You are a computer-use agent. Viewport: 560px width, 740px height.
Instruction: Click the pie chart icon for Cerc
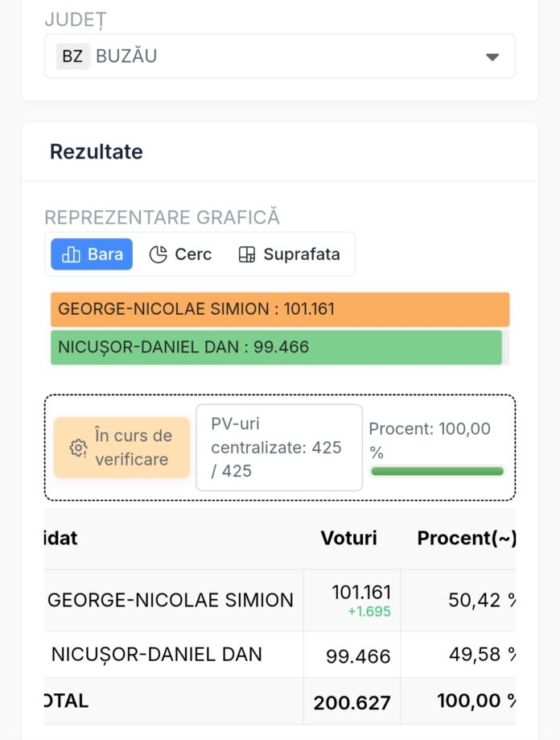click(x=159, y=254)
